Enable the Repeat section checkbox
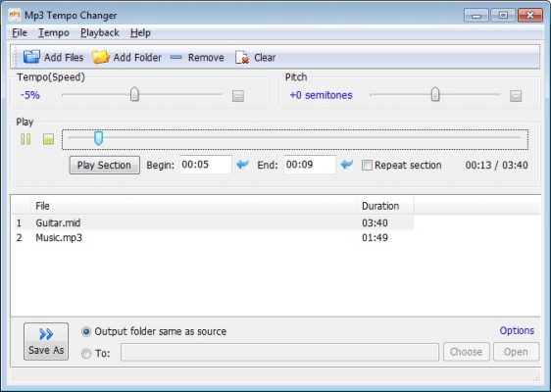The image size is (551, 392). 367,165
